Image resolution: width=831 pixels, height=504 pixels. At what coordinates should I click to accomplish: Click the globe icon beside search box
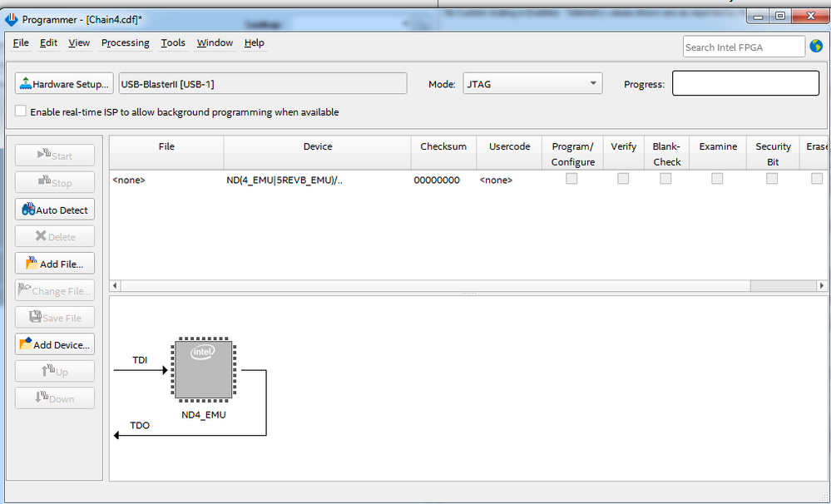[816, 47]
